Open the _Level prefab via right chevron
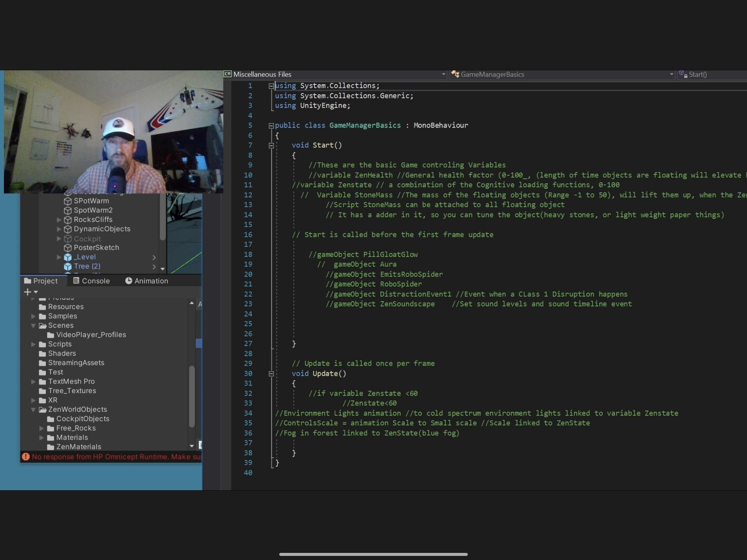This screenshot has height=560, width=747. tap(154, 257)
